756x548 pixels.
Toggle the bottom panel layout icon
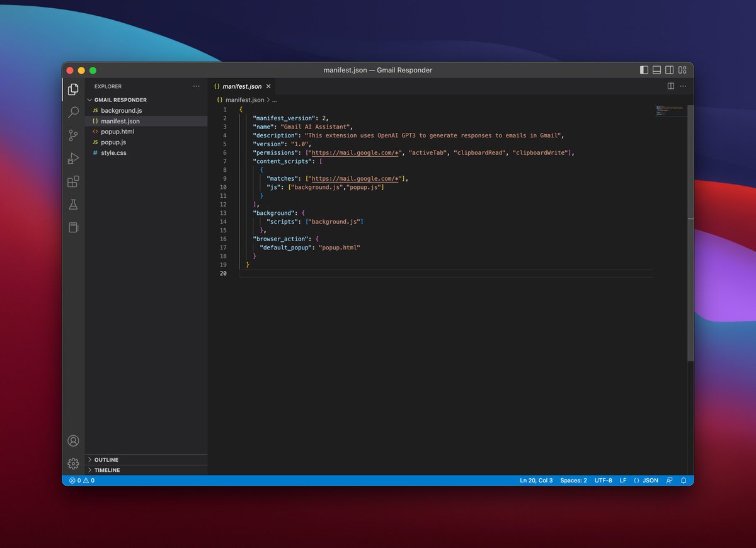[656, 70]
